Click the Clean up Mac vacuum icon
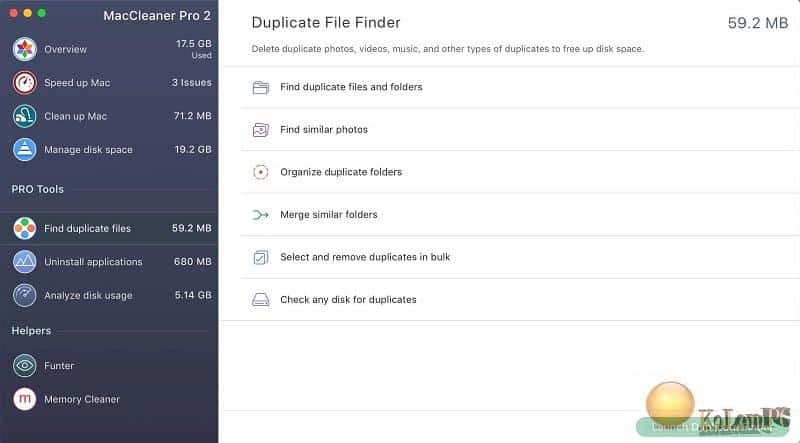 tap(24, 116)
